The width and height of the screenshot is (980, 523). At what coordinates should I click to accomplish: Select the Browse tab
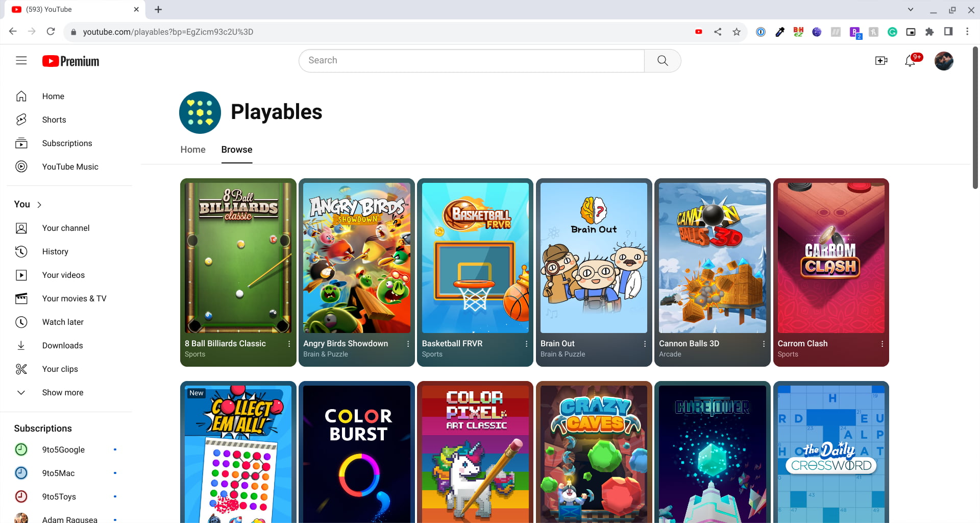pos(236,150)
